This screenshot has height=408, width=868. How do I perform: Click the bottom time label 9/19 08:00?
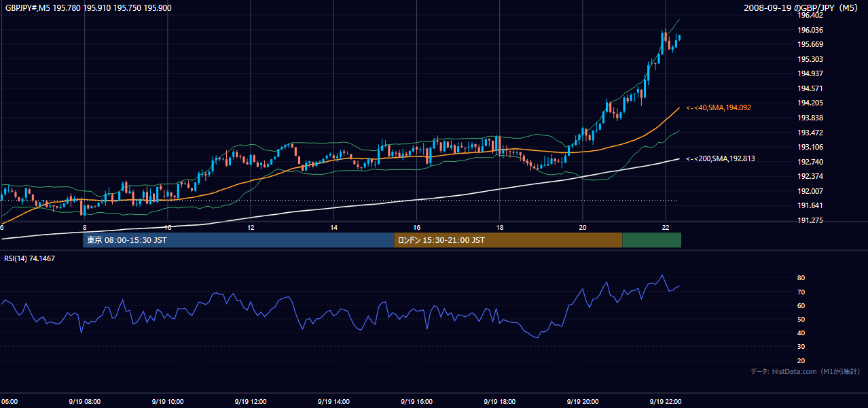pyautogui.click(x=84, y=401)
